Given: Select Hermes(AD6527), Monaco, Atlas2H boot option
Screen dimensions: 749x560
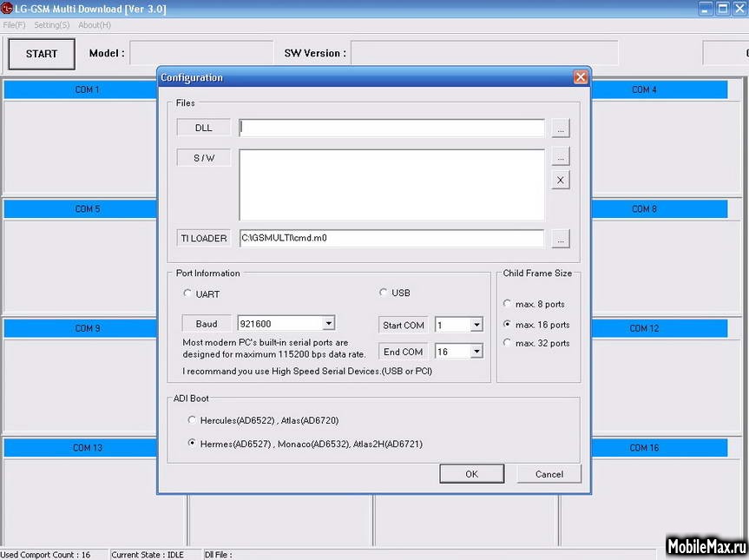Looking at the screenshot, I should [192, 444].
